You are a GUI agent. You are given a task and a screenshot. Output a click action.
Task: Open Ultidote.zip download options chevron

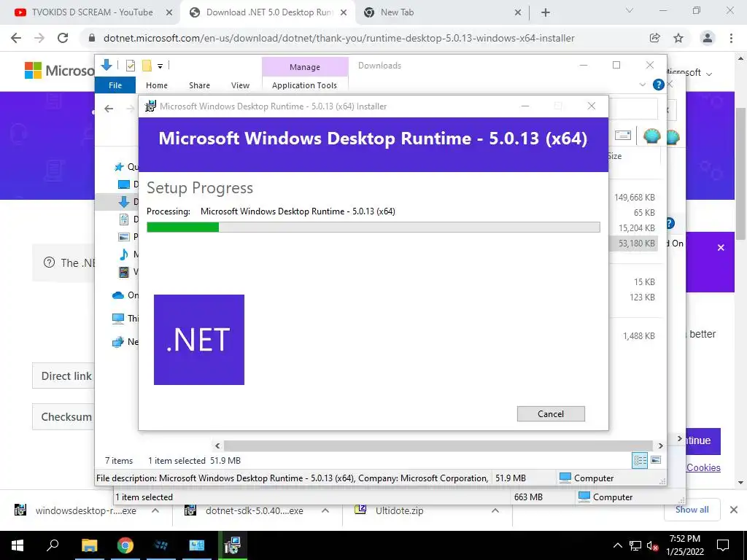pyautogui.click(x=495, y=510)
